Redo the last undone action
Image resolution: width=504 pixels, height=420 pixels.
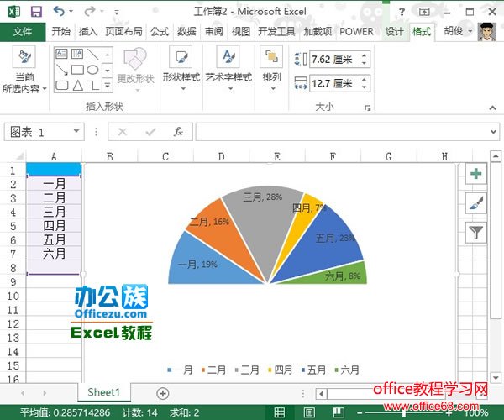pyautogui.click(x=89, y=11)
